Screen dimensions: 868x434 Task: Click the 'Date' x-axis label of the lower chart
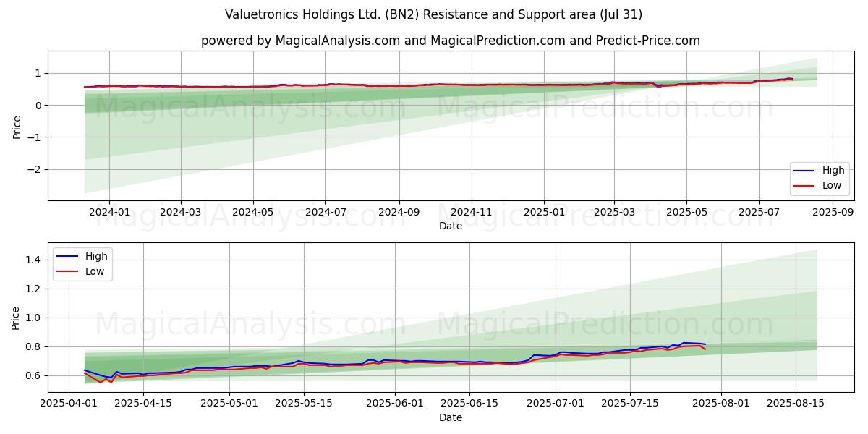pyautogui.click(x=451, y=418)
